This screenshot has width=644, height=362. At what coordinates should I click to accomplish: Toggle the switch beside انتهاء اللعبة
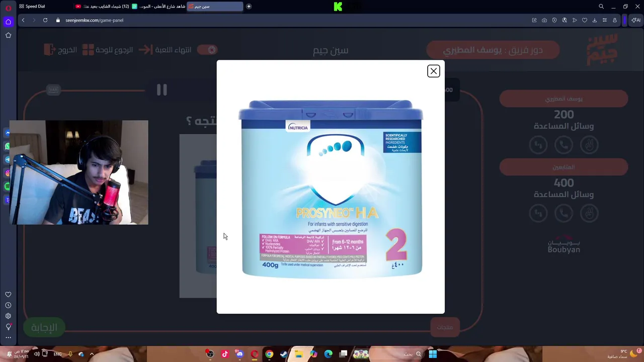(207, 49)
